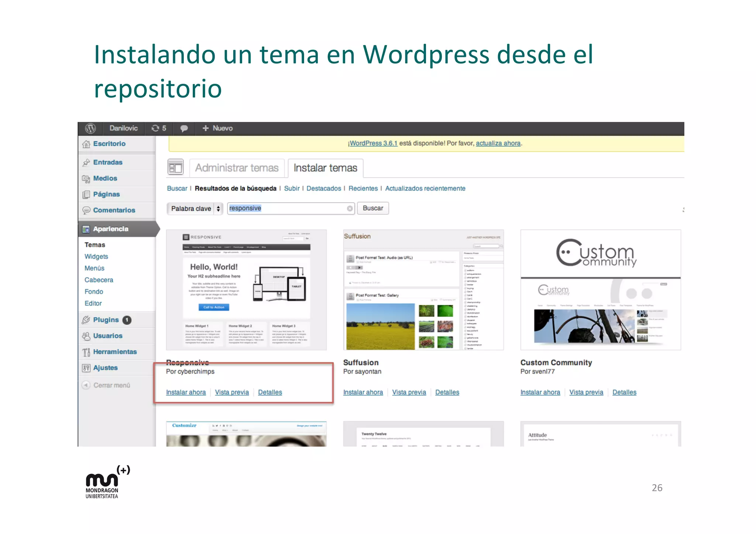Open Detalles for Custom Community
The height and width of the screenshot is (534, 756).
624,392
